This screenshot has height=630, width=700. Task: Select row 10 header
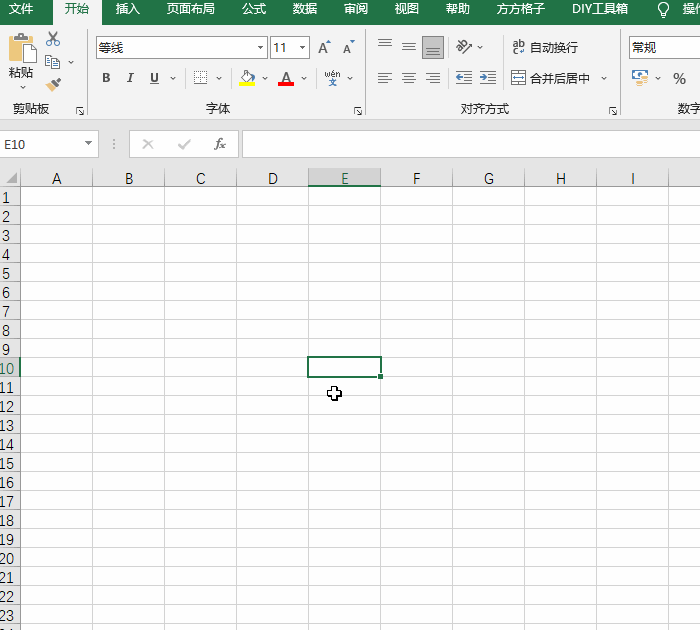click(10, 368)
